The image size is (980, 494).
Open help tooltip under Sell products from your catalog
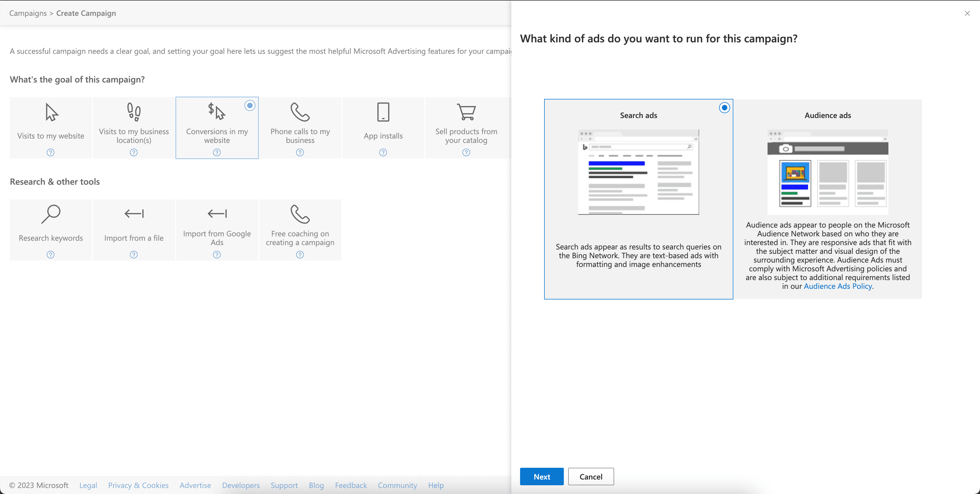click(466, 152)
